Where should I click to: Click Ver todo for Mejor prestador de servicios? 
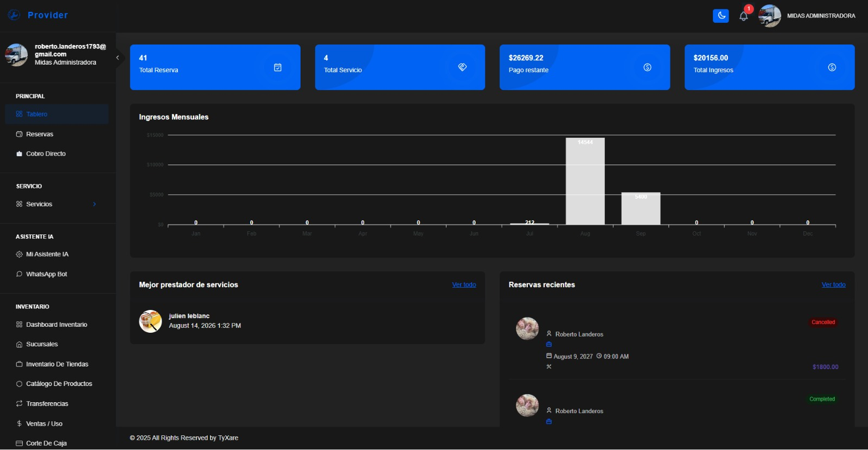(464, 284)
